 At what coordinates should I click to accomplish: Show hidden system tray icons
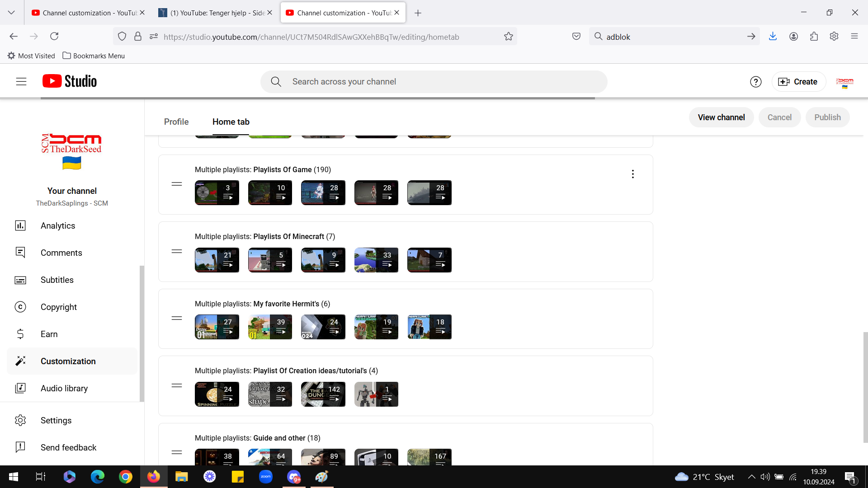pyautogui.click(x=751, y=477)
